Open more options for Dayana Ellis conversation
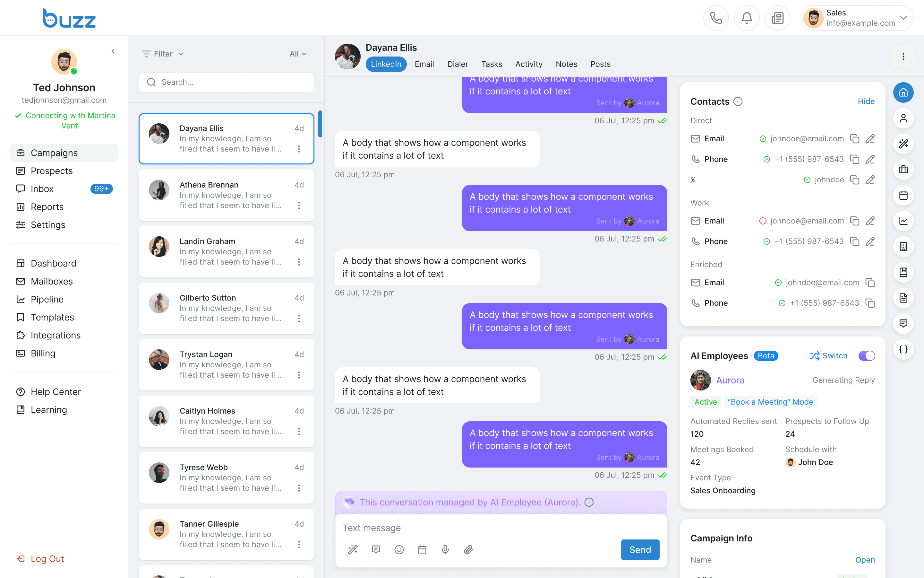The image size is (924, 578). pyautogui.click(x=299, y=149)
